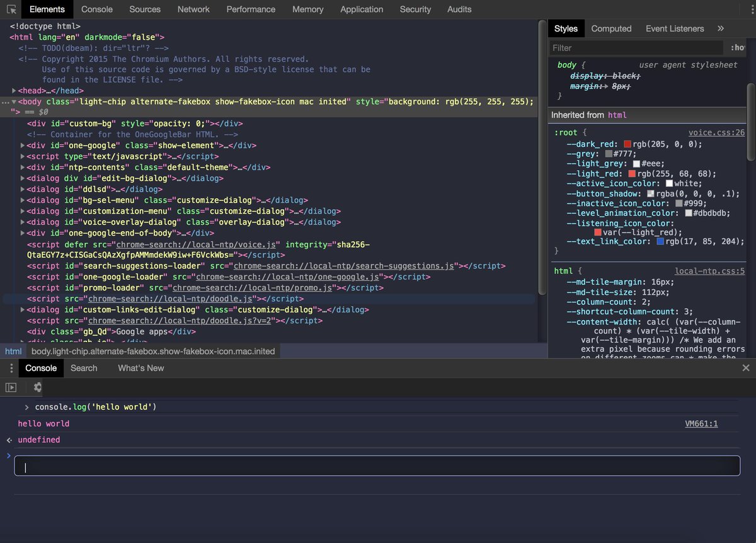Screen dimensions: 756x543
Task: Open the console drawer kebab menu
Action: click(11, 368)
